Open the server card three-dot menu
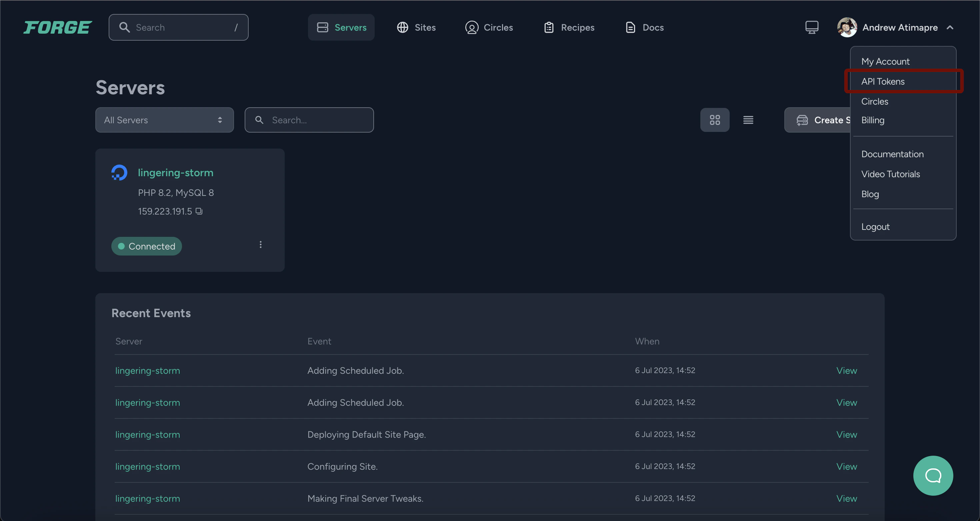The height and width of the screenshot is (521, 980). 260,245
